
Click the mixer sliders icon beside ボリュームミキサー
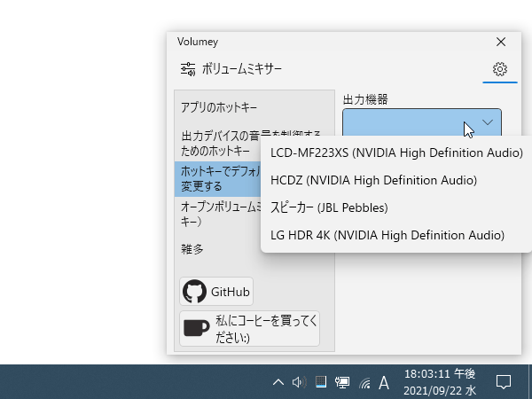tap(188, 69)
